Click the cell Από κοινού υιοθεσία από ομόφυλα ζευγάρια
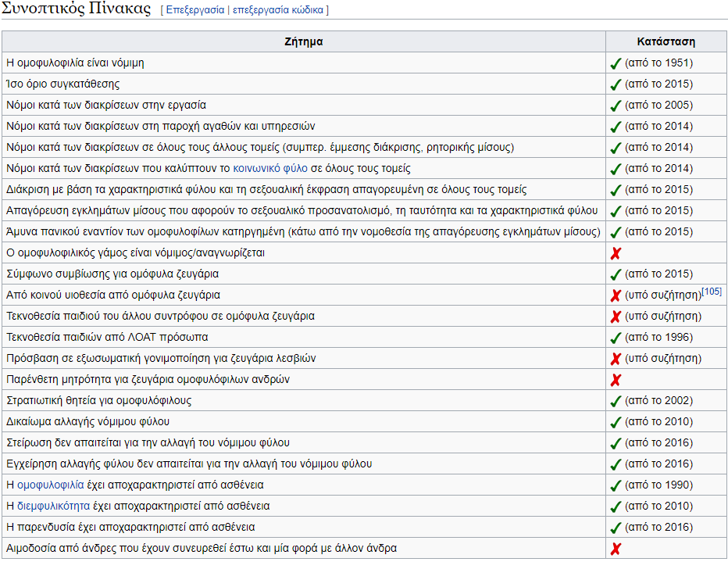 tap(304, 295)
